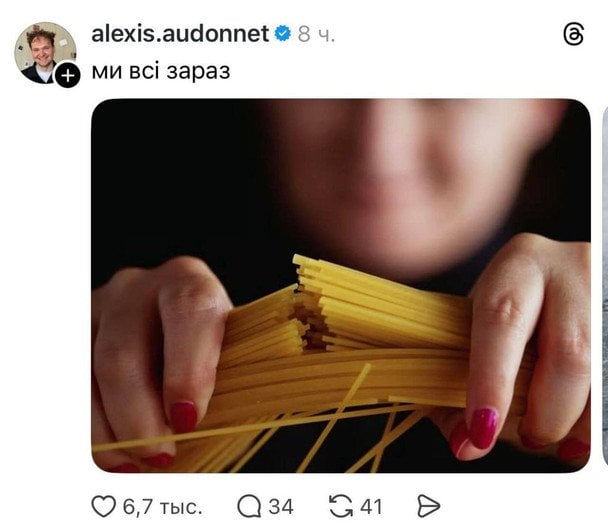This screenshot has height=532, width=608.
Task: Open the alexis.audonnet profile avatar
Action: (x=45, y=53)
